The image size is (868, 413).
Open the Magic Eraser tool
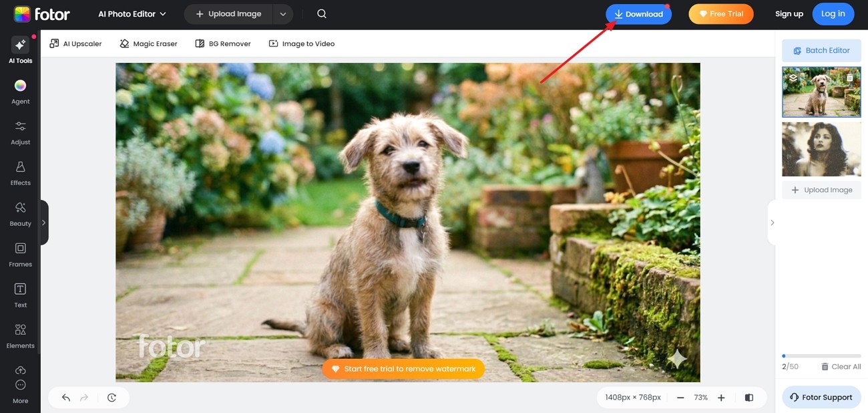coord(148,43)
